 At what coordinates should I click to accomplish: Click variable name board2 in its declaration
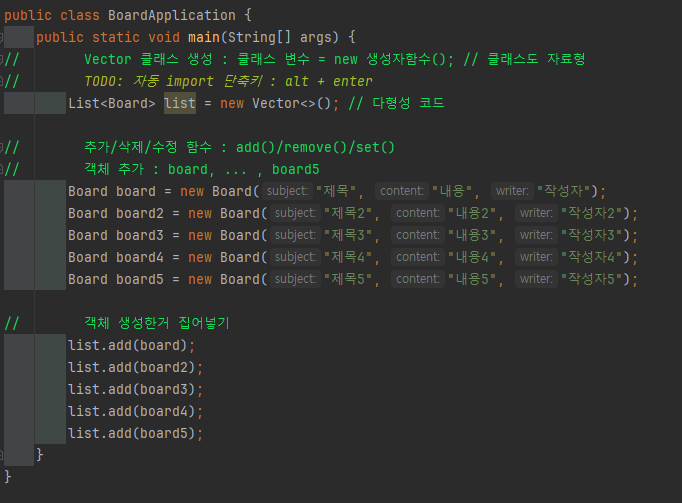point(140,213)
